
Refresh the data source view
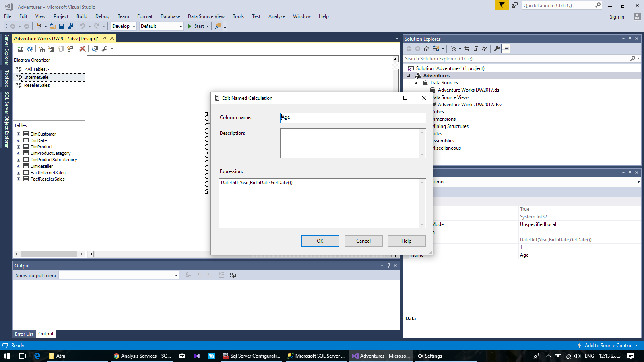click(30, 49)
